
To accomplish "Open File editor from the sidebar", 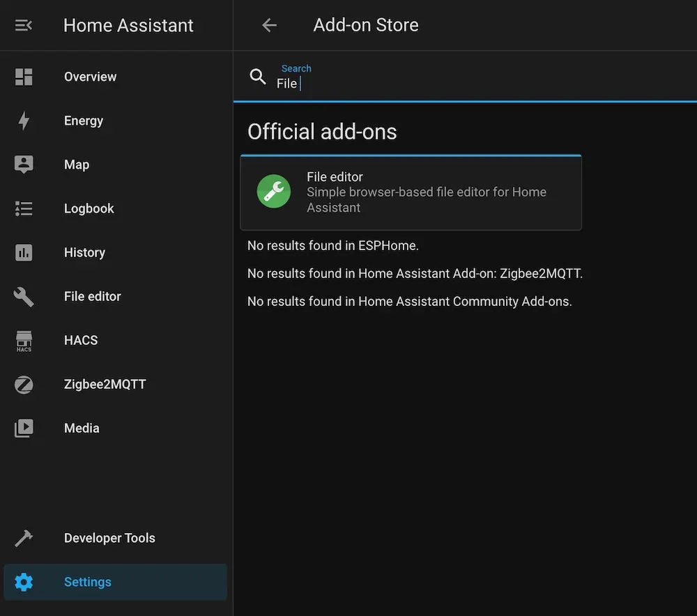I will click(x=92, y=296).
